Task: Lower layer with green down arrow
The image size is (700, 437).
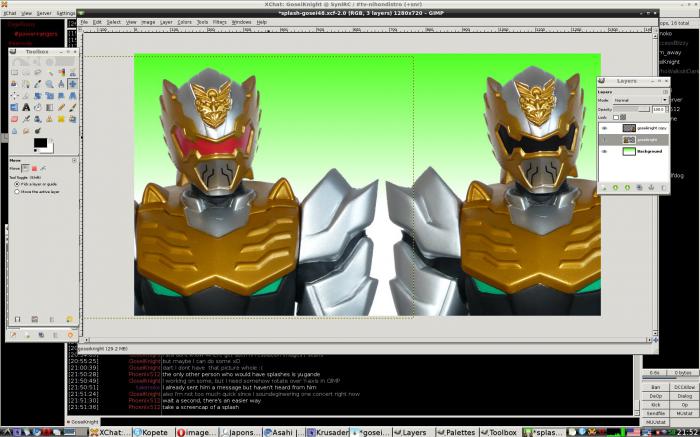Action: (627, 187)
